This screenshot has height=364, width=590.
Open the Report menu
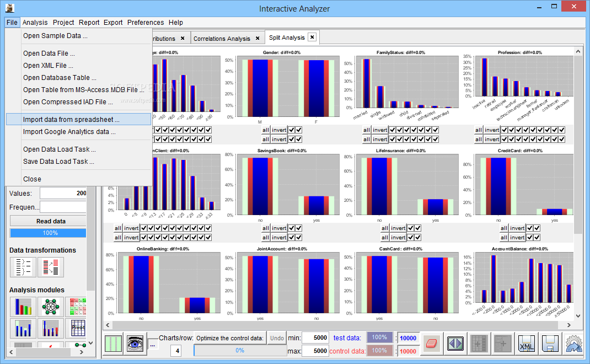(x=89, y=23)
